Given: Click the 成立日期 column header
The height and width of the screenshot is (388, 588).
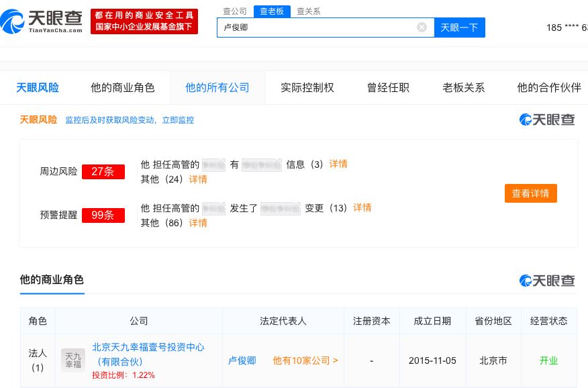Looking at the screenshot, I should pyautogui.click(x=432, y=321).
